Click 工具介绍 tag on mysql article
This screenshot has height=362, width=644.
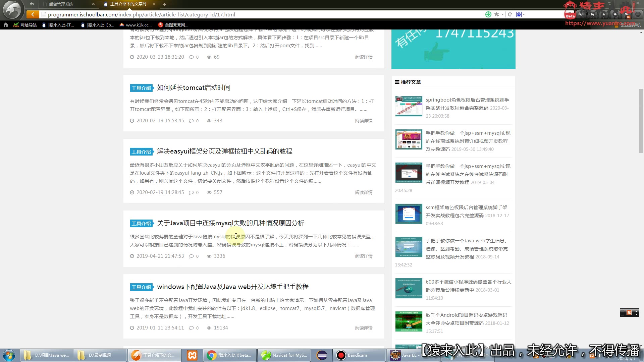141,224
